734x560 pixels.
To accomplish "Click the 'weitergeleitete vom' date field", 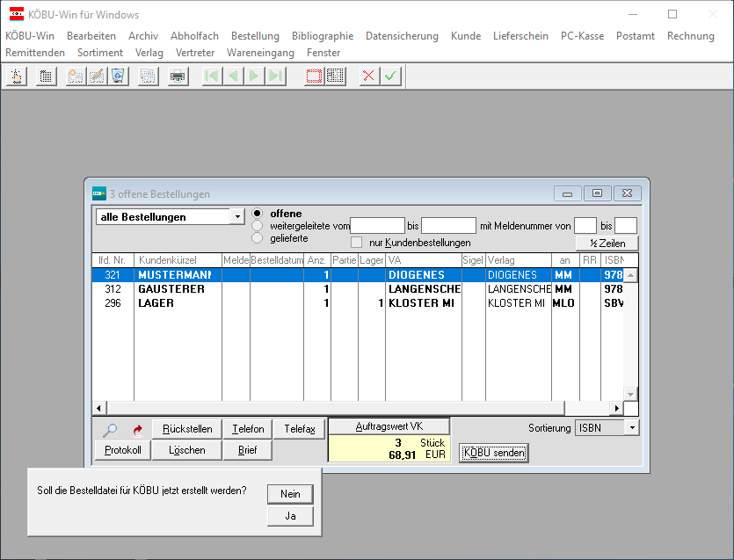I will (x=377, y=226).
